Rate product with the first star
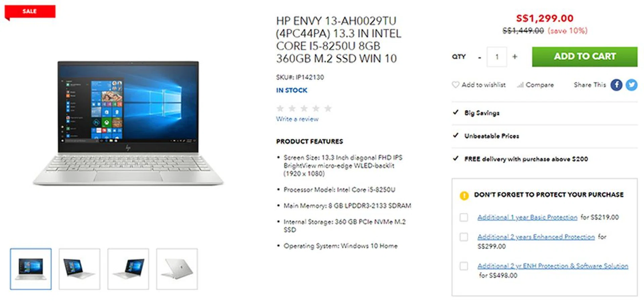The height and width of the screenshot is (304, 644). pos(280,108)
